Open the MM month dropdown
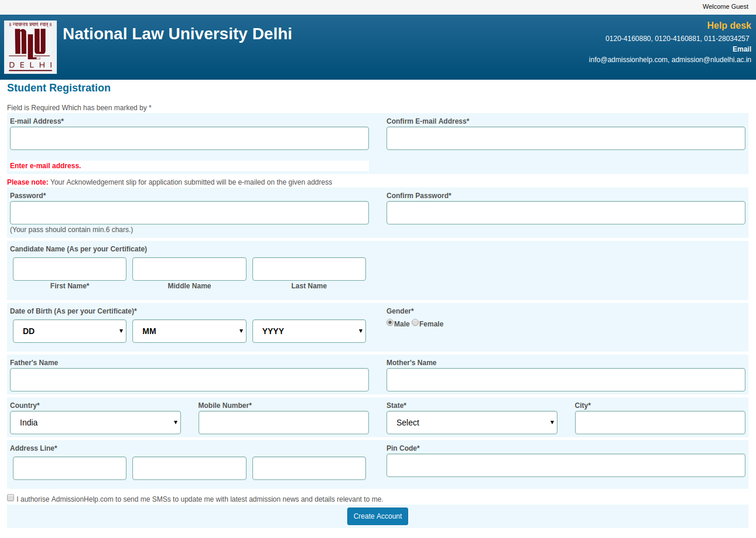 [x=189, y=331]
